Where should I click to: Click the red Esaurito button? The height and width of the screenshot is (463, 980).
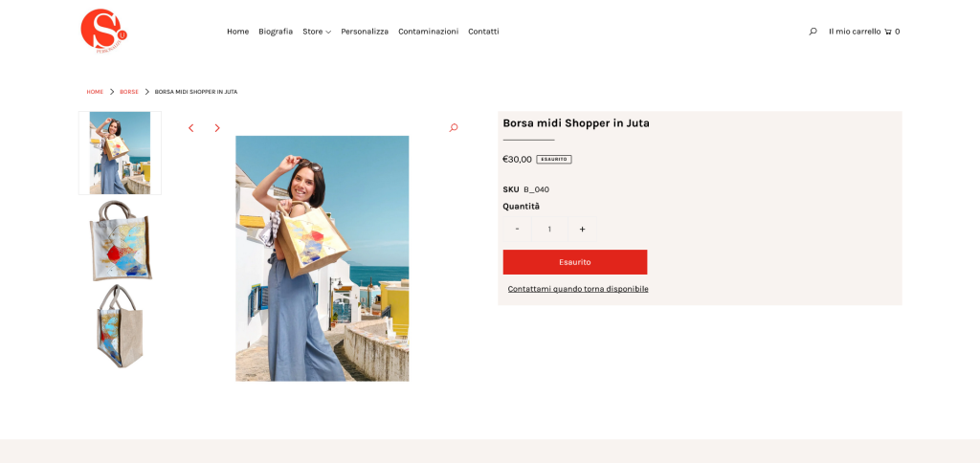click(575, 262)
